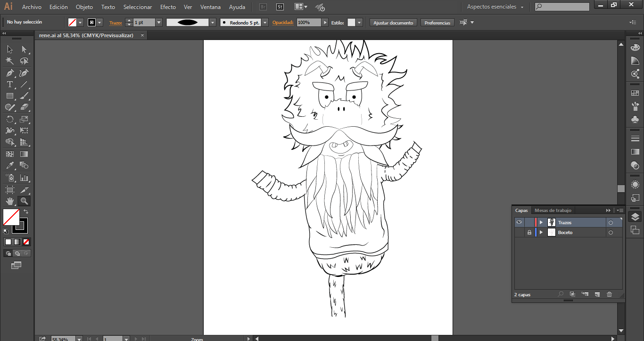Select the Hand tool
This screenshot has height=341, width=644.
click(10, 201)
